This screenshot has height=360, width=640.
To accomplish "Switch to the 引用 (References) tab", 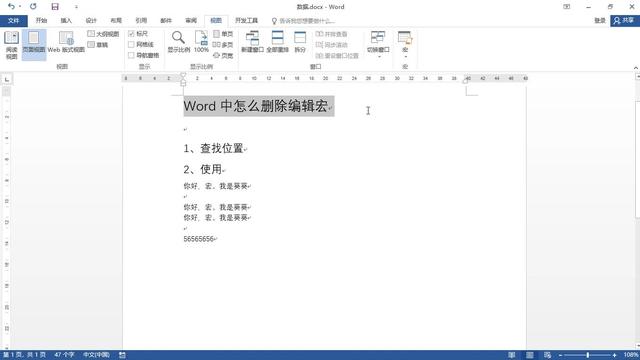I will tap(141, 20).
